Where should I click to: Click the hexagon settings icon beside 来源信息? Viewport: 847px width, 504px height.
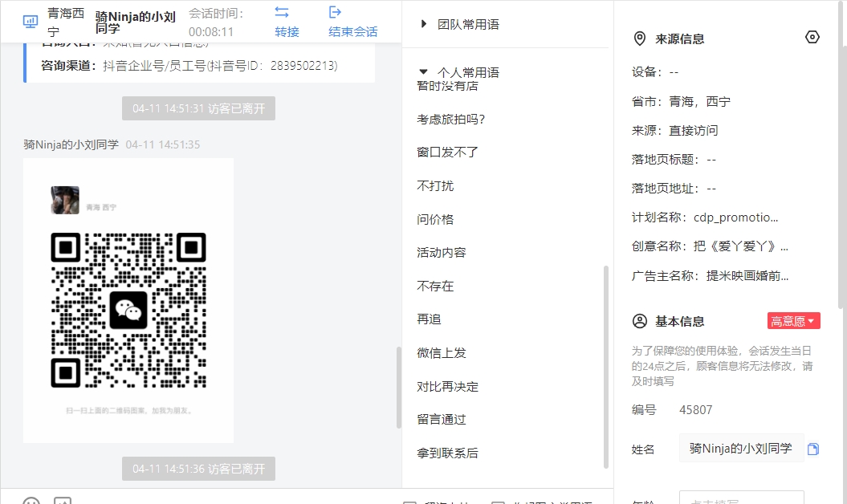(812, 37)
